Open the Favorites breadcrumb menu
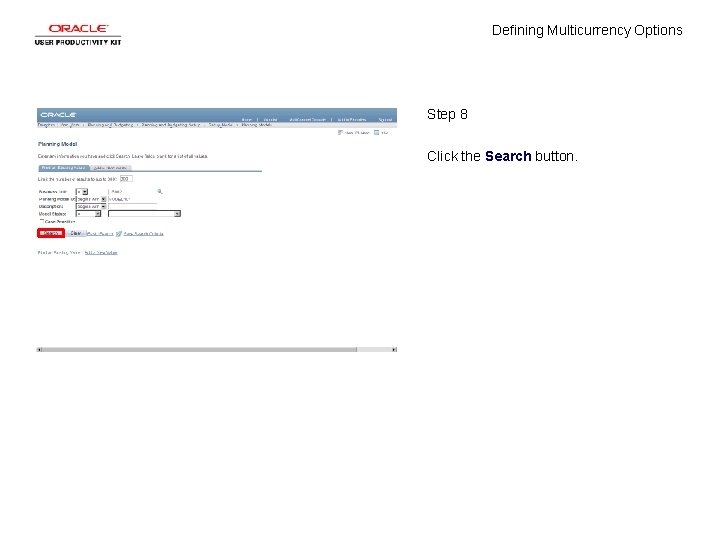 [x=46, y=125]
